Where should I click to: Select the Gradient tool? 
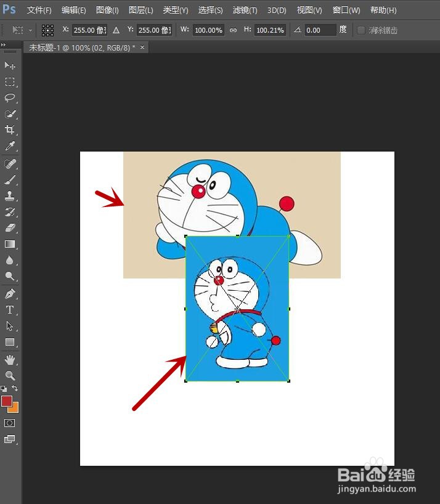[10, 244]
